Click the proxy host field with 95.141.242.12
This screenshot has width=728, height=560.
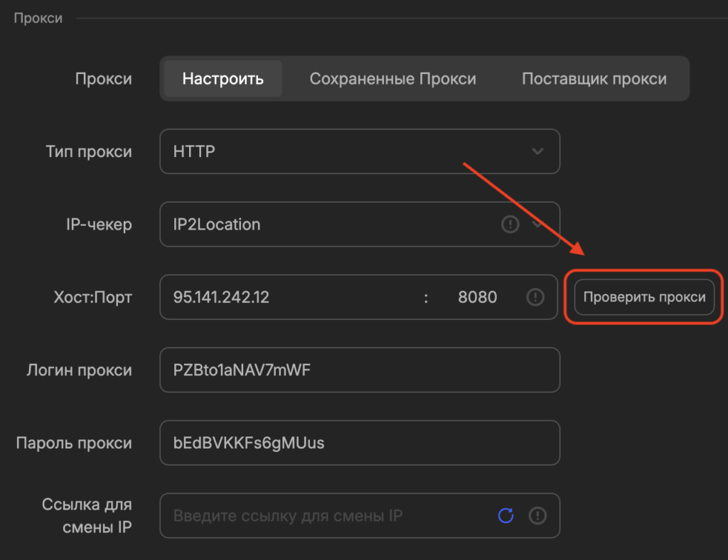[284, 297]
